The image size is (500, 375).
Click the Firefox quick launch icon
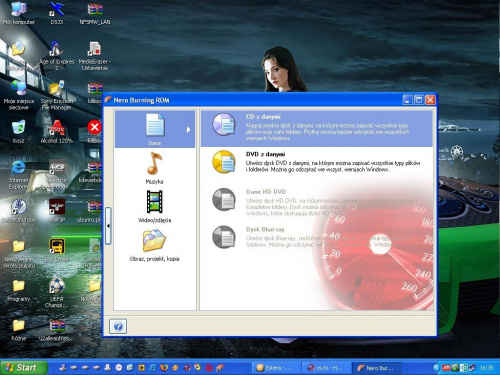coord(164,367)
